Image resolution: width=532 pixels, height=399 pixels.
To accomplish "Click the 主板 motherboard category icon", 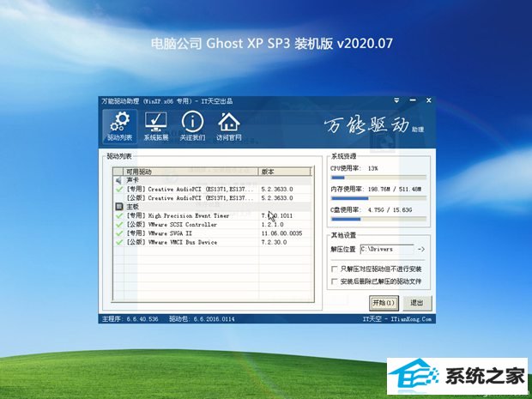I will [118, 207].
